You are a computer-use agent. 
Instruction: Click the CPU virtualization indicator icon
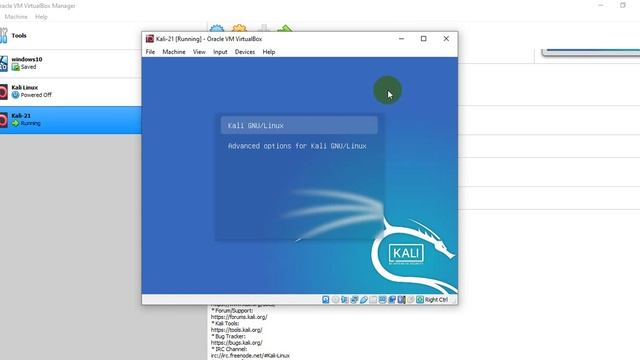(x=402, y=300)
